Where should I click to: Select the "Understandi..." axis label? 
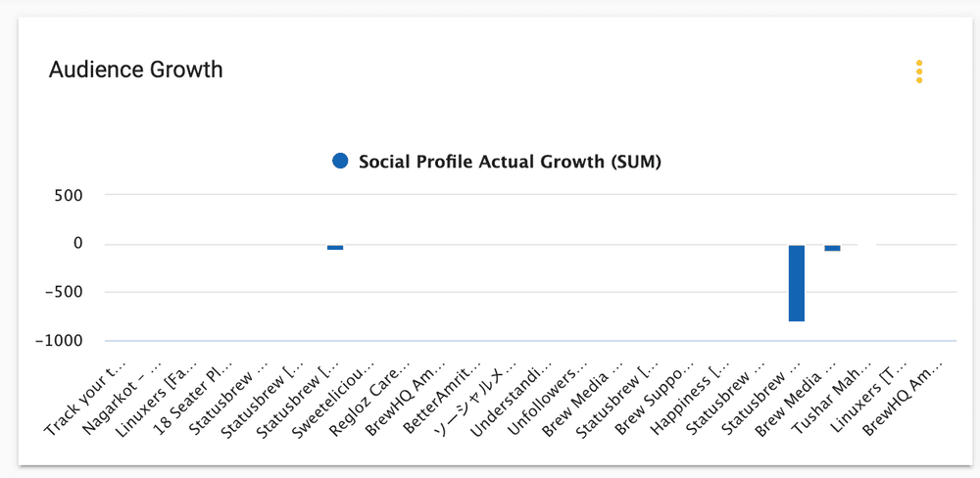pyautogui.click(x=511, y=400)
